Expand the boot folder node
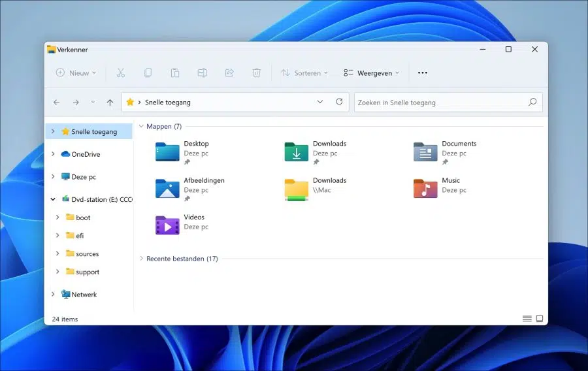The width and height of the screenshot is (588, 371). coord(57,218)
